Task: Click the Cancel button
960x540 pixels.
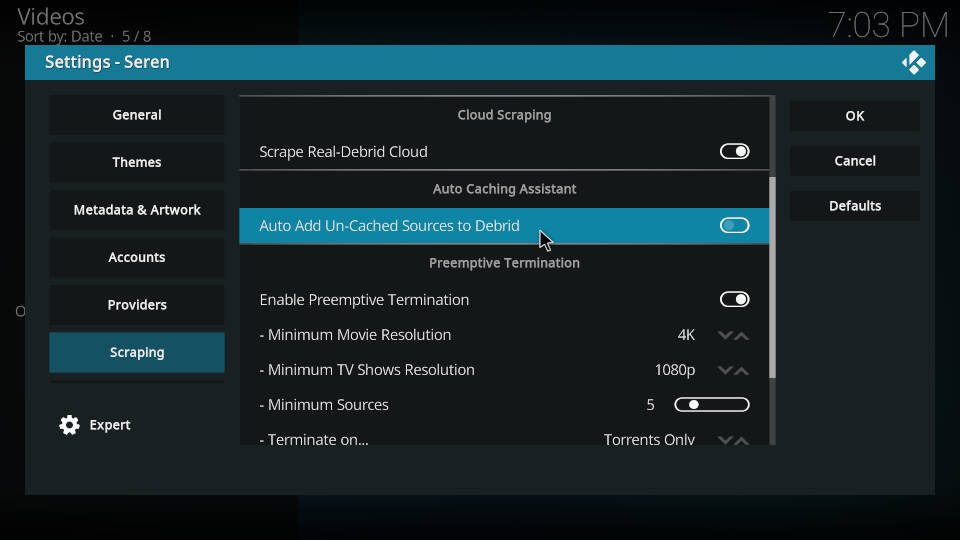Action: 855,161
